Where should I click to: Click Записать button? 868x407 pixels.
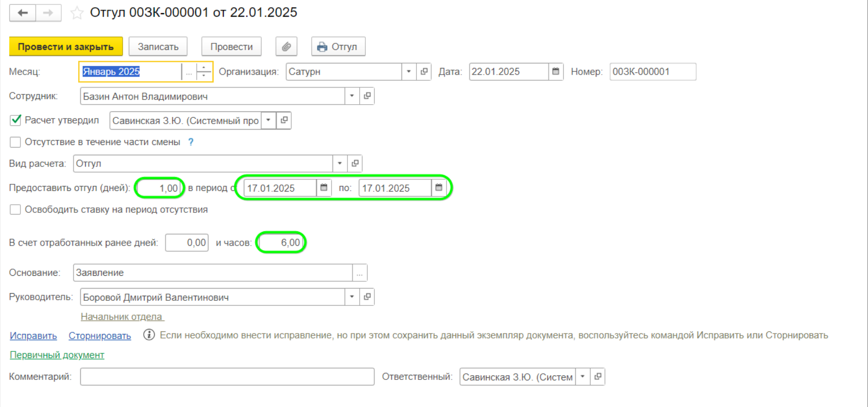(x=158, y=46)
